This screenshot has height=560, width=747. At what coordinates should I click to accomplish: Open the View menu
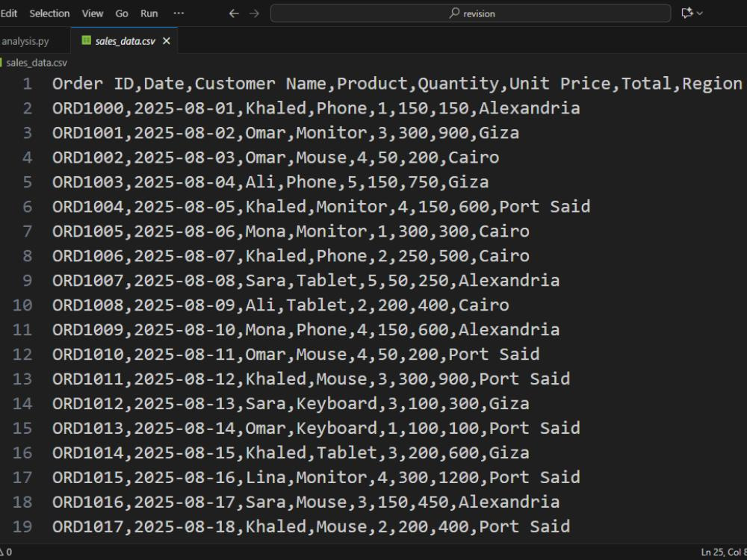coord(92,13)
